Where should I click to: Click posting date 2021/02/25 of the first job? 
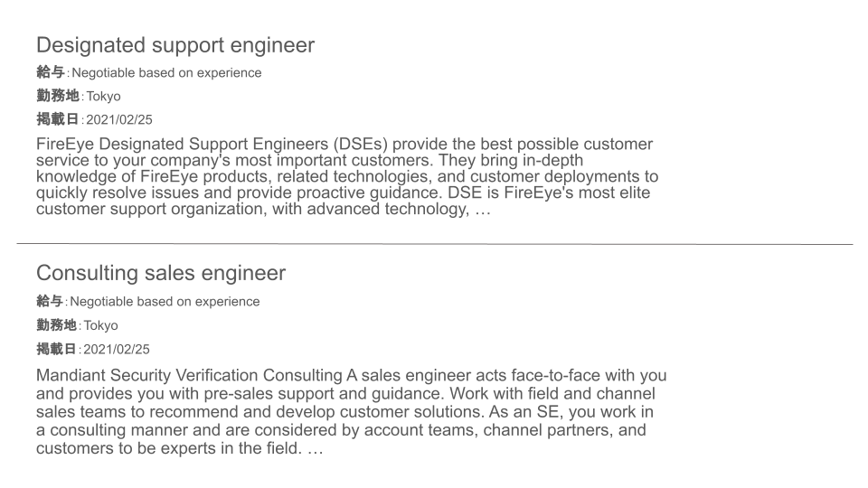(x=119, y=120)
